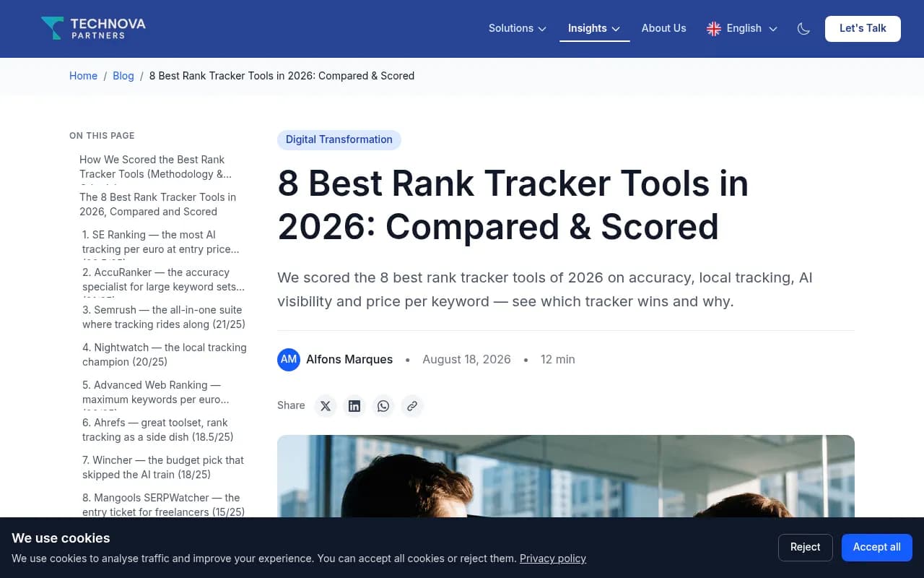Click the 'ON THIS PAGE' heading
This screenshot has width=924, height=578.
point(102,136)
